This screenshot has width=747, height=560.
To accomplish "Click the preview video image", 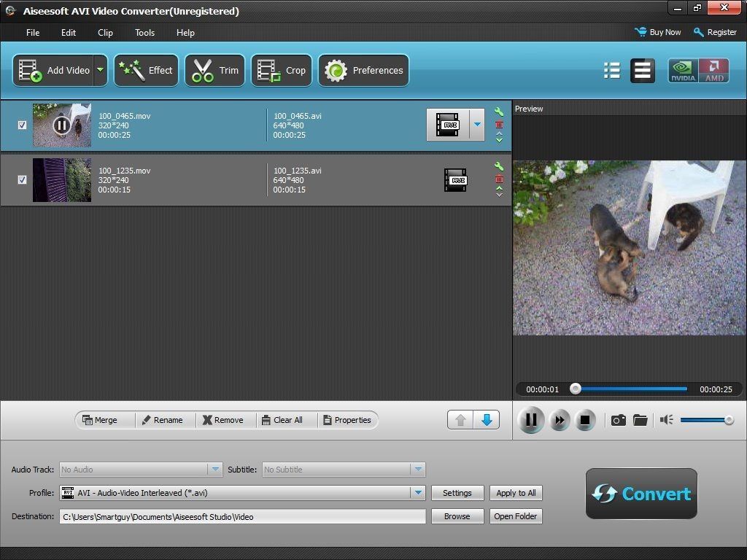I will tap(630, 248).
